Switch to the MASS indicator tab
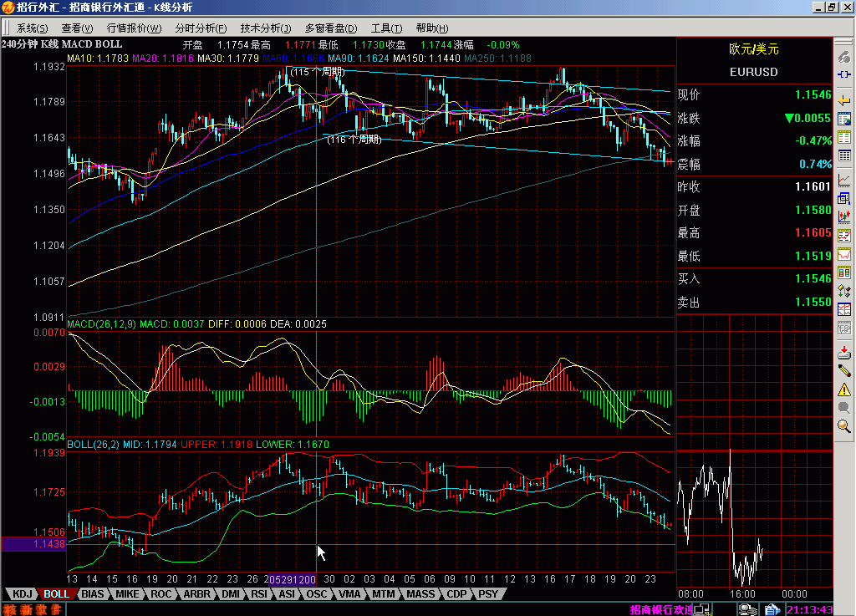This screenshot has width=856, height=616. 420,594
